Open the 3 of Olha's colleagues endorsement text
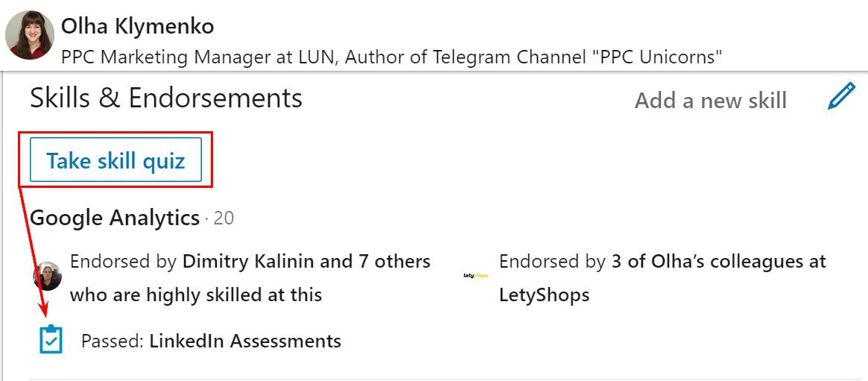Screen dimensions: 868x381 (x=718, y=262)
